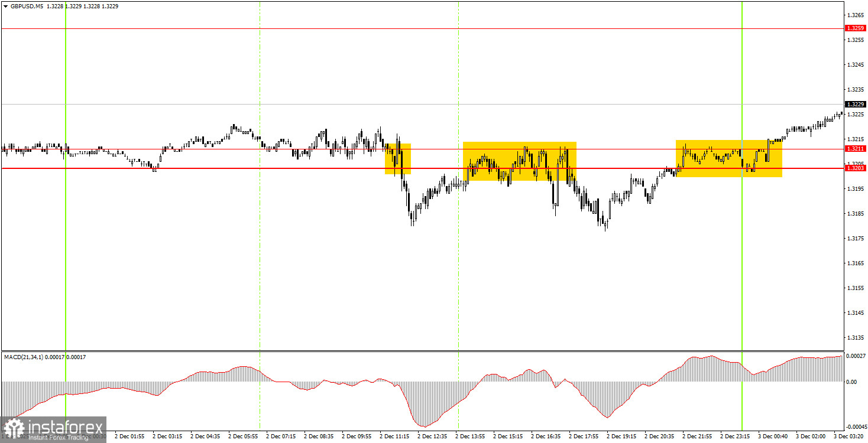Select the GBPUSD,M5 chart title label
This screenshot has height=443, width=868.
27,6
